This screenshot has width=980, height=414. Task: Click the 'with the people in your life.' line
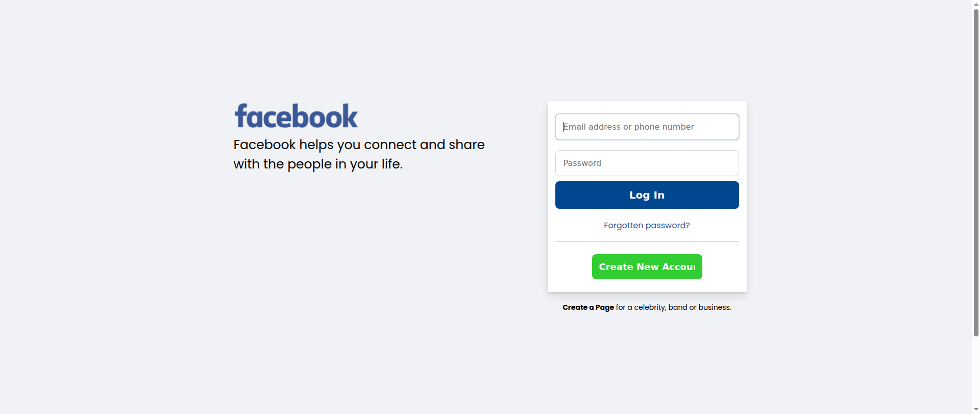pos(318,164)
